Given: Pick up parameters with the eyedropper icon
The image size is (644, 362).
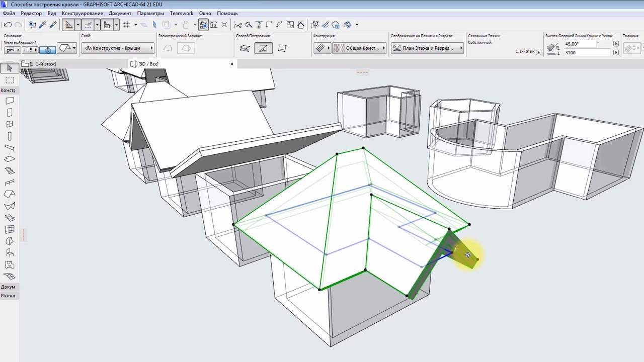Looking at the screenshot, I should pos(43,25).
